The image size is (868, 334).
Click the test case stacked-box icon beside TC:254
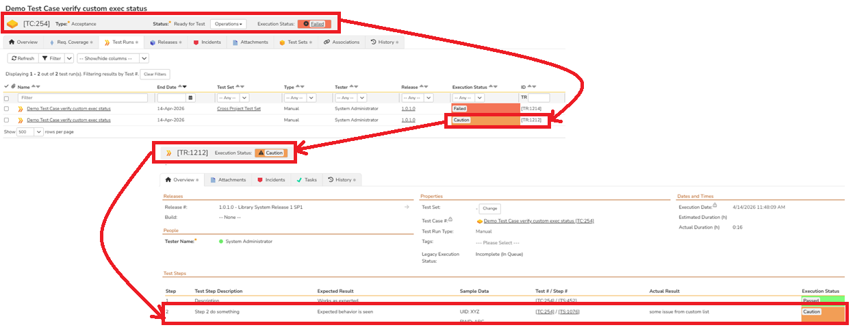click(x=12, y=24)
